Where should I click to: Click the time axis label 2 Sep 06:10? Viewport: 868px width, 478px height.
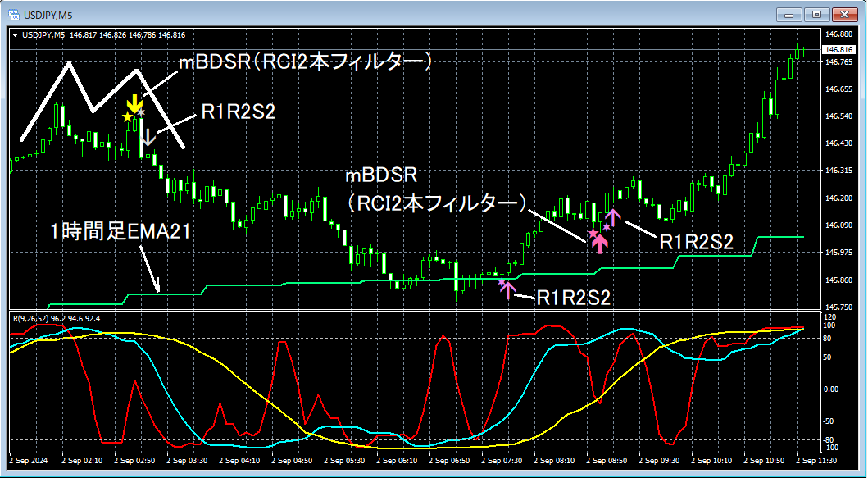click(x=397, y=460)
